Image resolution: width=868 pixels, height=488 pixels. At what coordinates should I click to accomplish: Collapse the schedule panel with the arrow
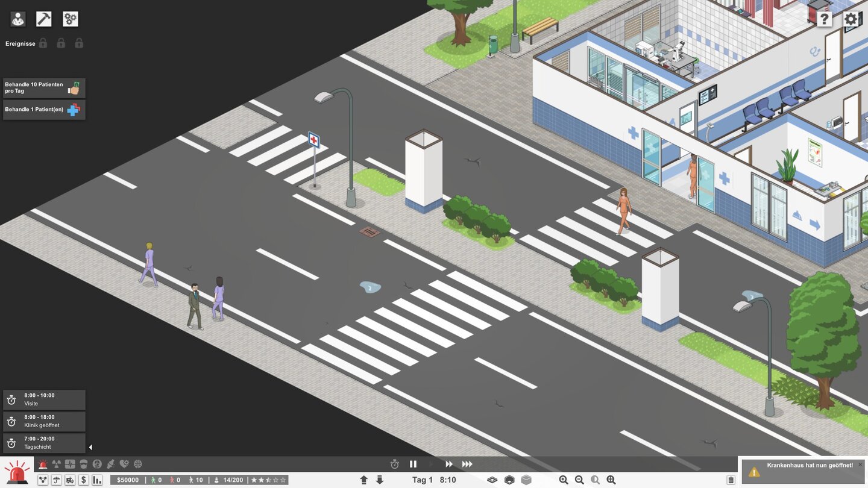[x=90, y=447]
